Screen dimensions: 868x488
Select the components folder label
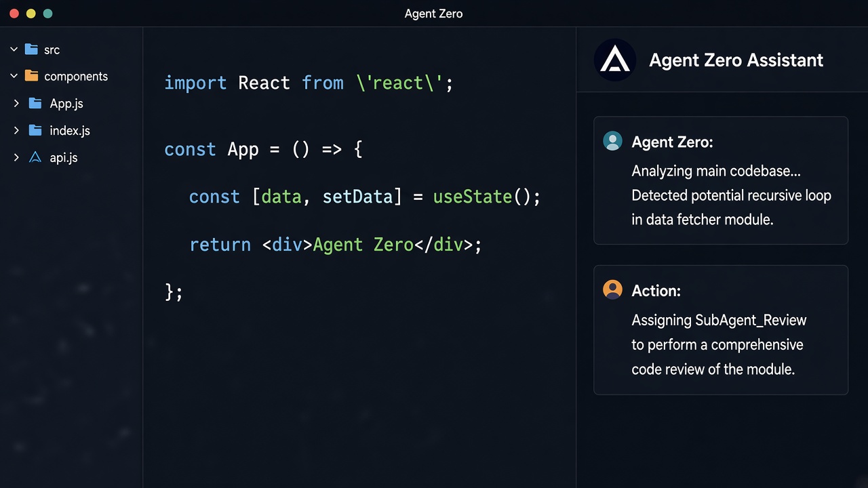point(76,77)
